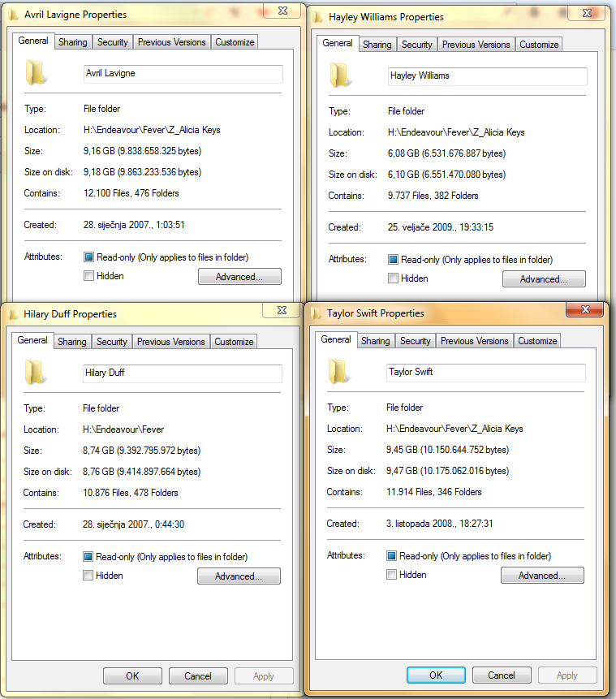Click title bar folder icon of Taylor Swift Properties
Viewport: 616px width, 699px height.
coord(316,314)
